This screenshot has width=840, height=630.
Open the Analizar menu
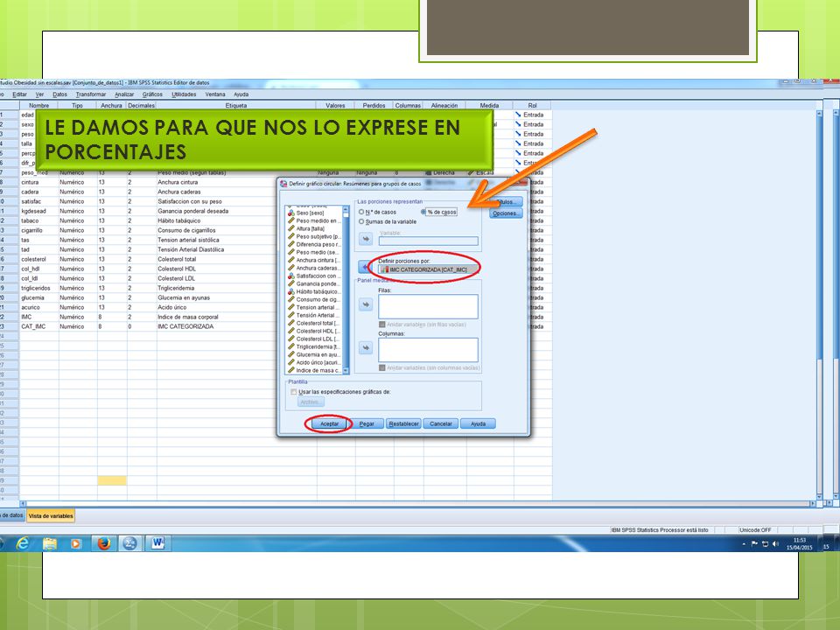(x=124, y=94)
